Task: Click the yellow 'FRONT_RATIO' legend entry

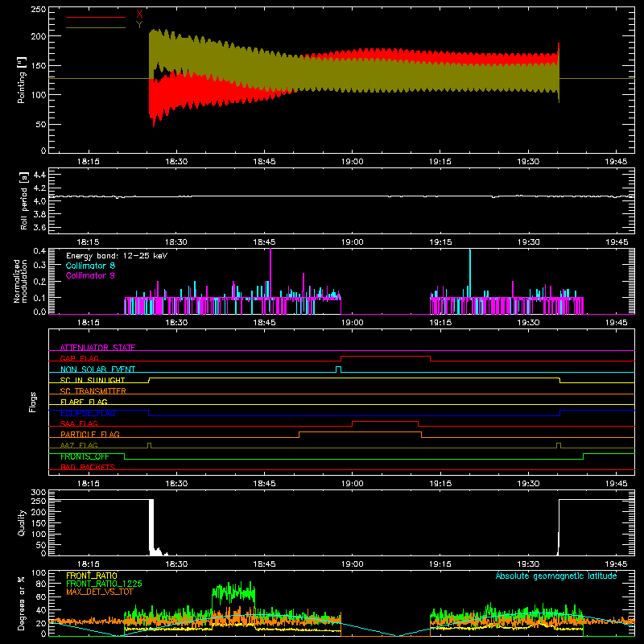Action: pyautogui.click(x=92, y=576)
